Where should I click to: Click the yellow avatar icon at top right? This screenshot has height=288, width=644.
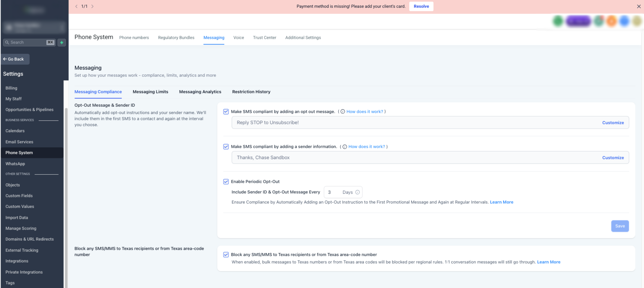(637, 21)
